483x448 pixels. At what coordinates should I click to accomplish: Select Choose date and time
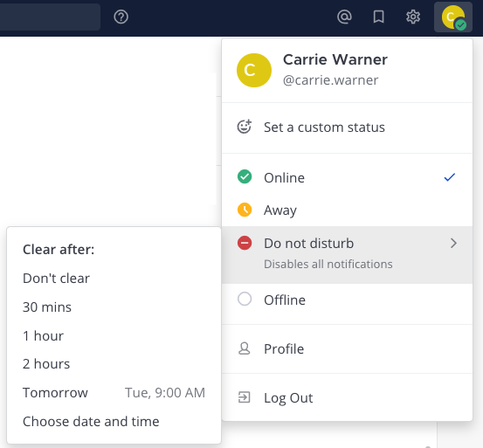point(114,421)
